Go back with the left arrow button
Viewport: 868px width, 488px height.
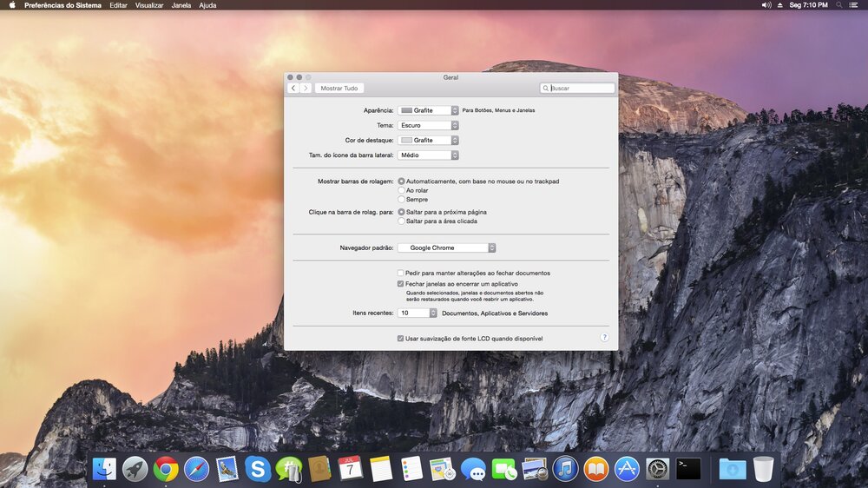coord(293,89)
